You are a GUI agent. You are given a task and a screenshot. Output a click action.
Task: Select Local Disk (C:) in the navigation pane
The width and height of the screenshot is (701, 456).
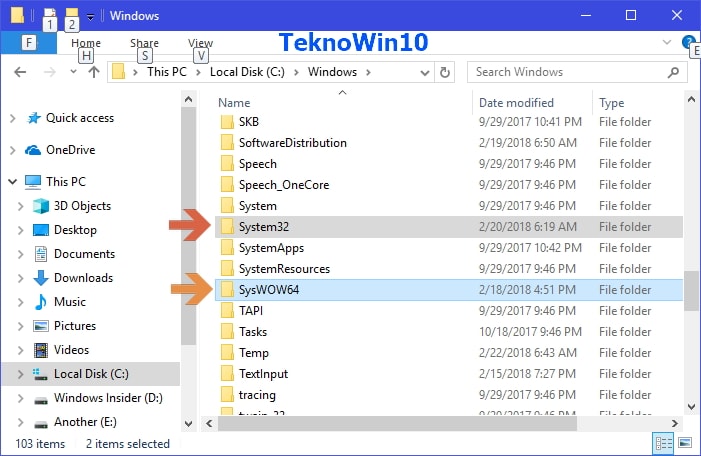91,374
